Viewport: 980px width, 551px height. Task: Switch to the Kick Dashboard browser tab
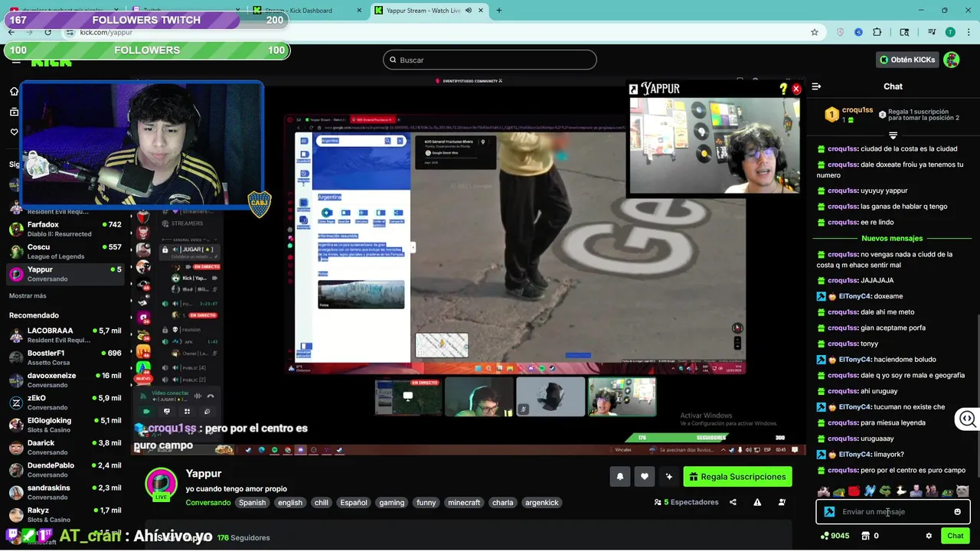click(x=307, y=11)
